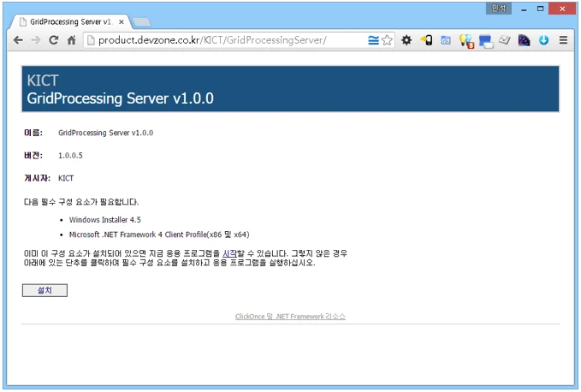Open ClickOnce 및 .NET Framework 리소스 link

click(290, 317)
